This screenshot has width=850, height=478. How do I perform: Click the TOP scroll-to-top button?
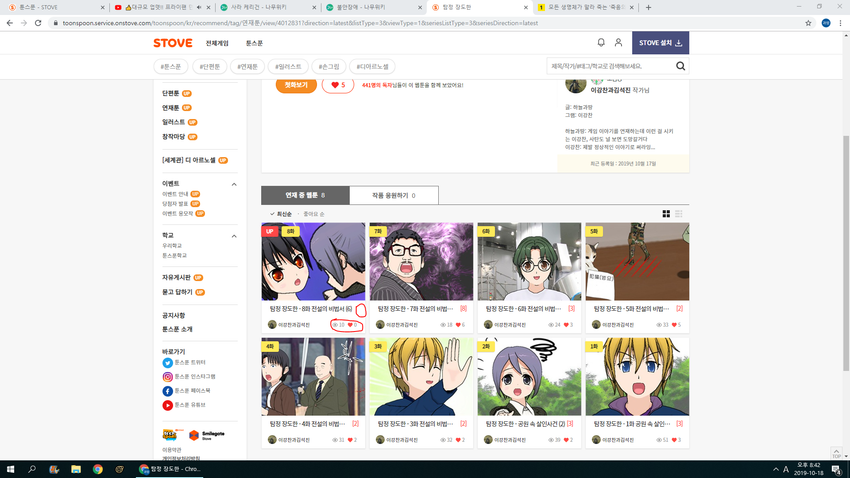tap(836, 453)
